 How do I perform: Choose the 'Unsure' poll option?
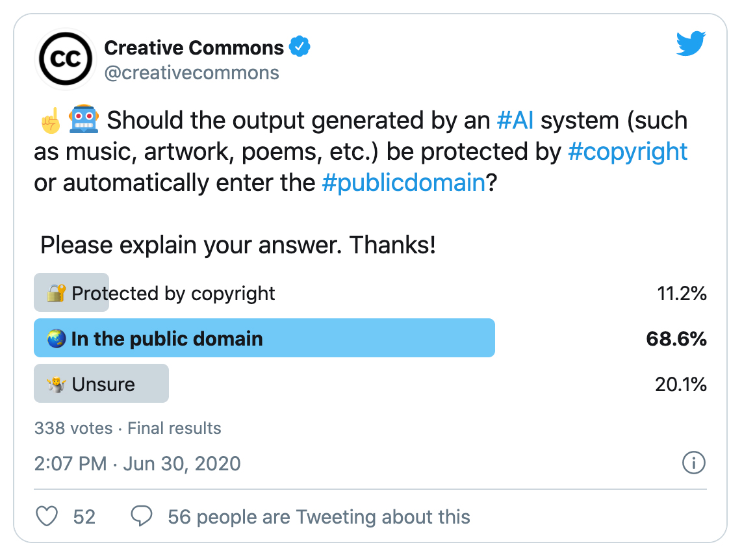(x=97, y=383)
